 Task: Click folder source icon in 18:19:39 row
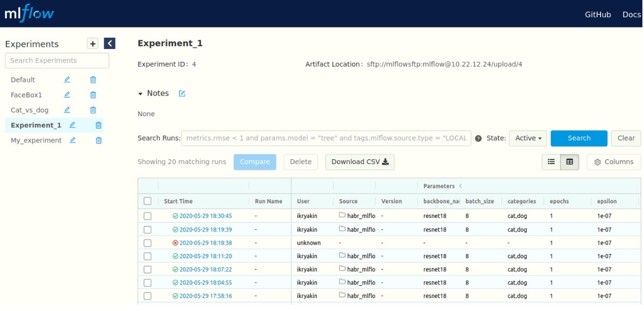(342, 229)
